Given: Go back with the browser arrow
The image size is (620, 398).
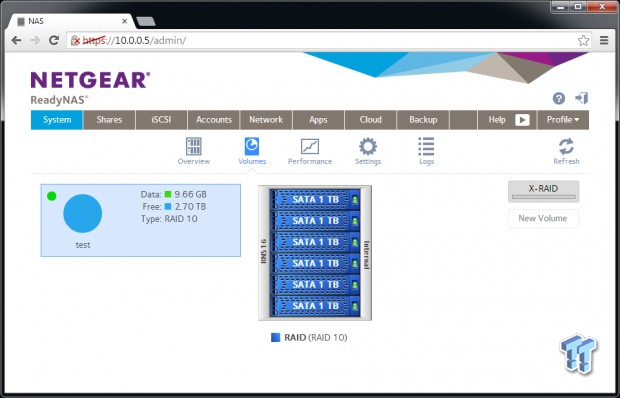Looking at the screenshot, I should [x=16, y=40].
